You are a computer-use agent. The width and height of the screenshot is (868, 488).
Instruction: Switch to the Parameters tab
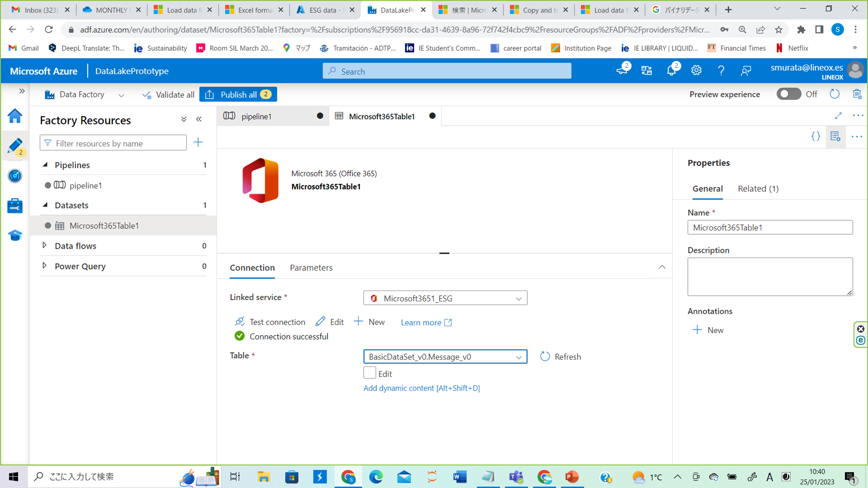(x=311, y=268)
